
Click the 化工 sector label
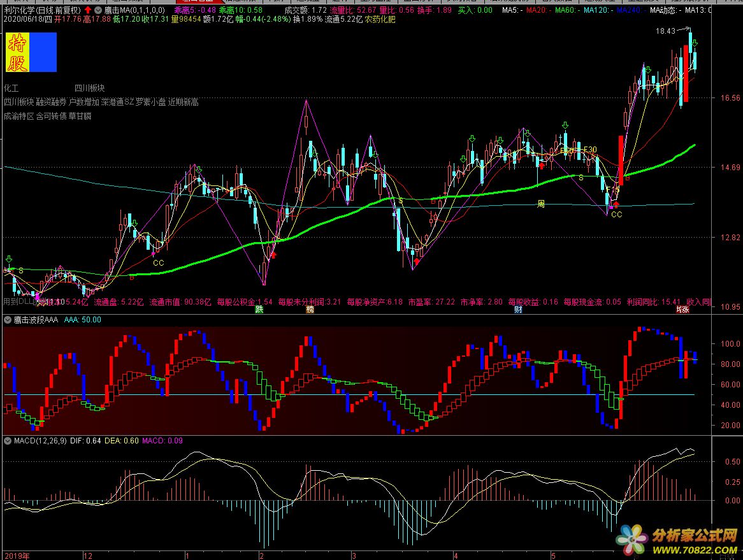(11, 88)
